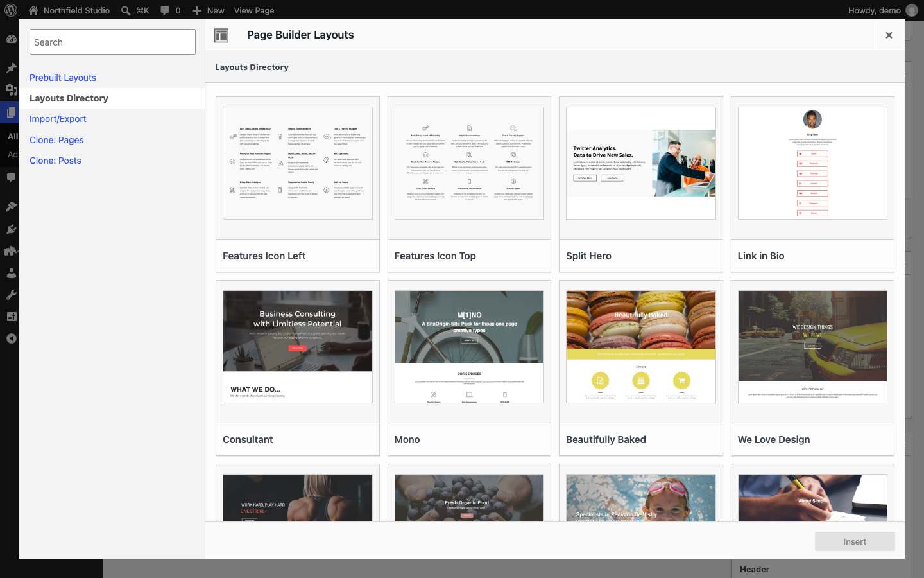Open Comments sidebar speech bubble icon

pos(11,177)
